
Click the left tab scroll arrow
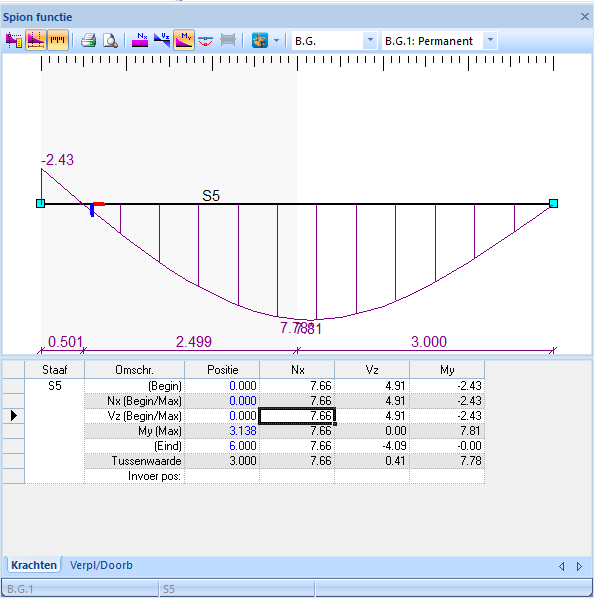pos(562,566)
